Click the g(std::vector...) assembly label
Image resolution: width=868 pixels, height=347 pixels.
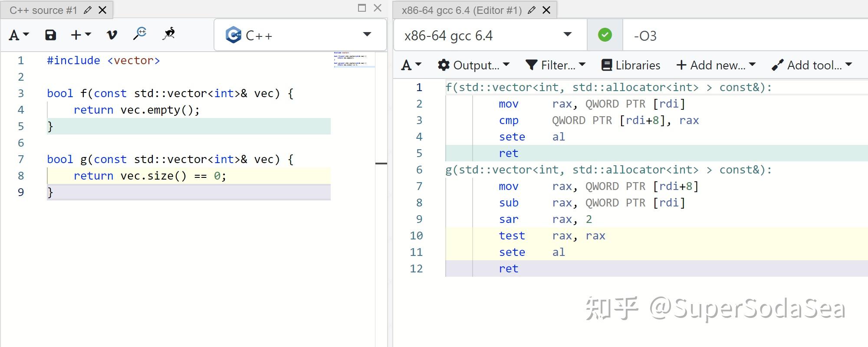[x=608, y=170]
